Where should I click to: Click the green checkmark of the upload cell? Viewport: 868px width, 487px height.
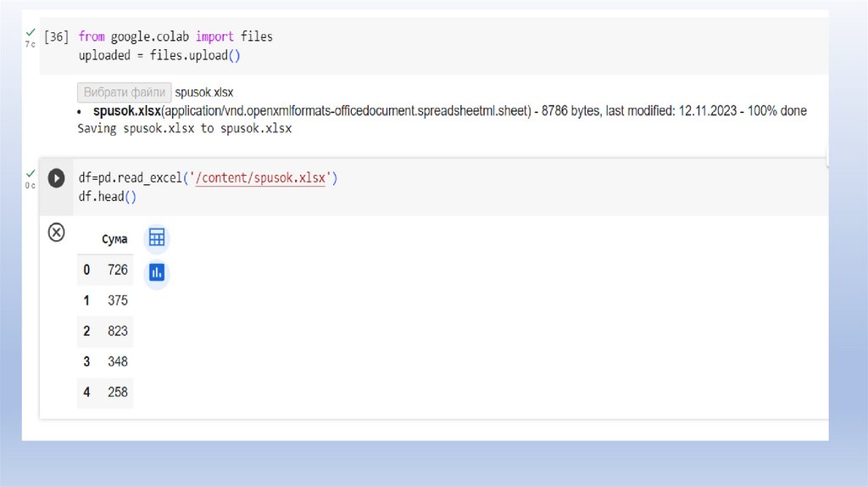pos(31,32)
